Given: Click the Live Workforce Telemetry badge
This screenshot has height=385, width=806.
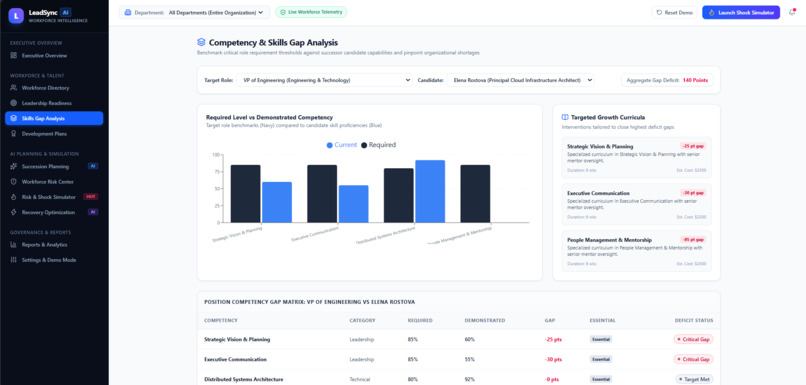Looking at the screenshot, I should (x=311, y=12).
